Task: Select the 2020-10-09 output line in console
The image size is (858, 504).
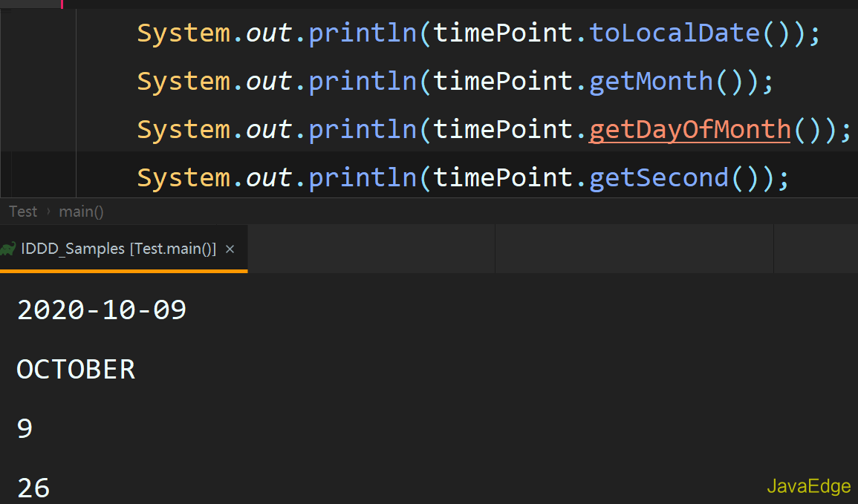Action: tap(101, 310)
